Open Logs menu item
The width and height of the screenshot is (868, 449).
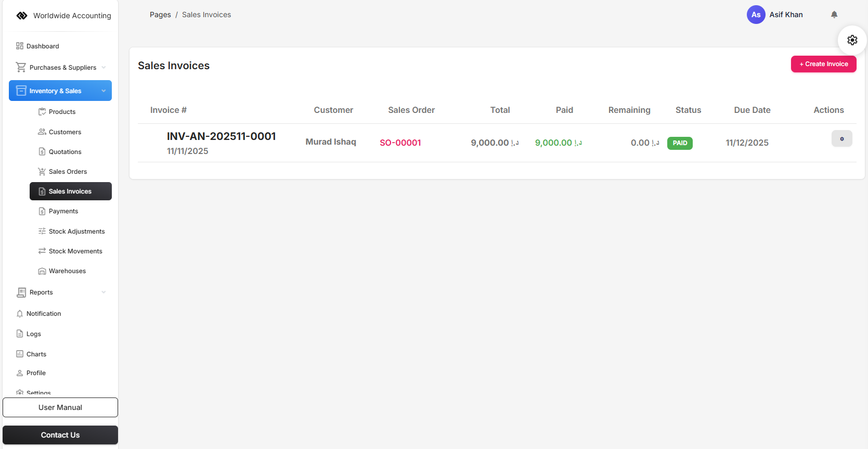click(x=34, y=333)
